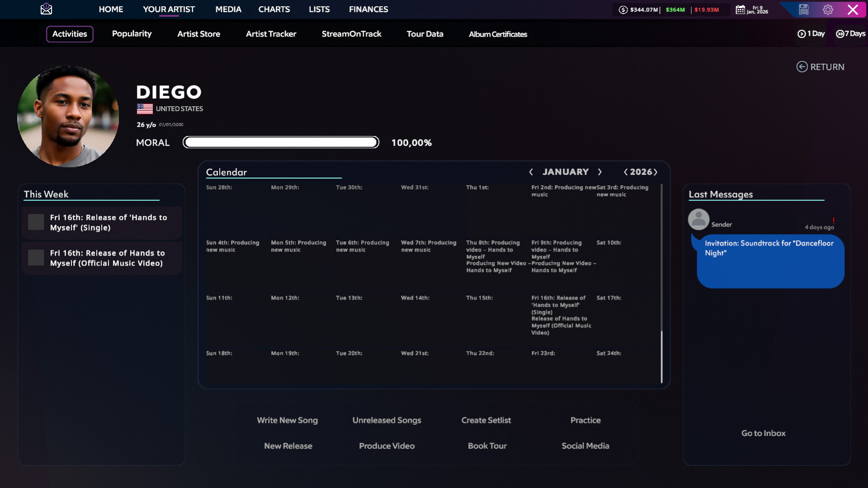Go to previous month from January

pos(531,172)
